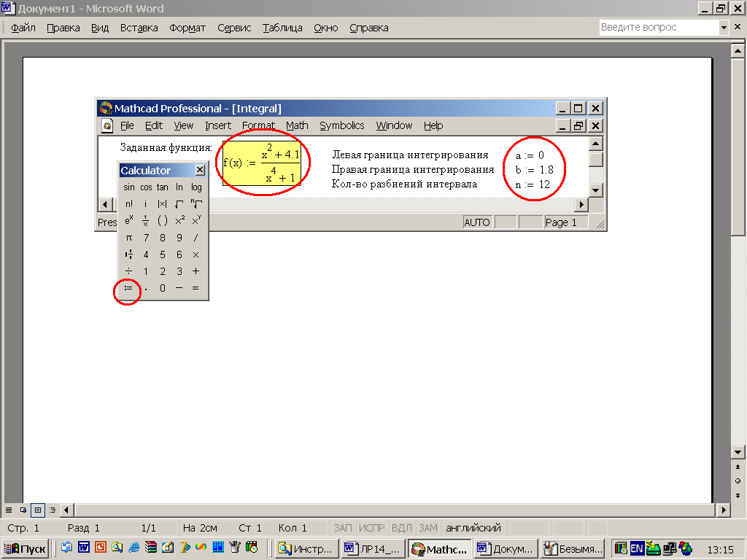Click the cos function calculator button

[146, 187]
